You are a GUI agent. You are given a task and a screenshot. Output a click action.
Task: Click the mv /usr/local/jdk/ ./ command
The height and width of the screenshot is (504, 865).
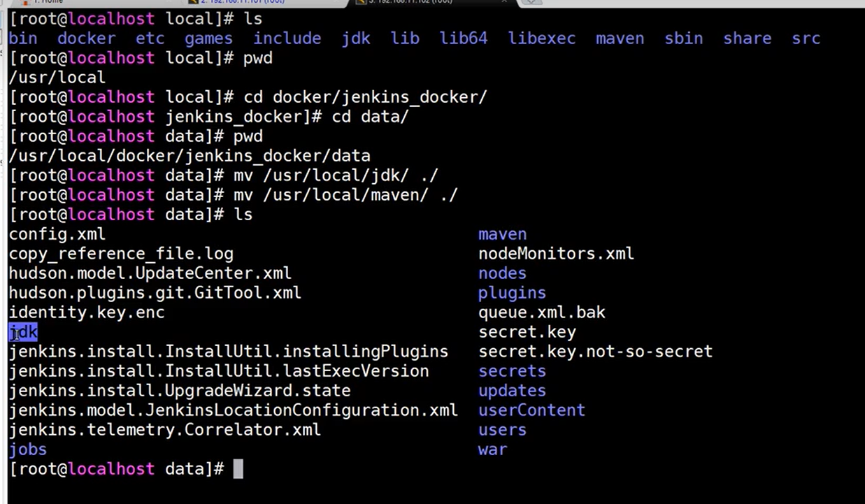click(336, 175)
